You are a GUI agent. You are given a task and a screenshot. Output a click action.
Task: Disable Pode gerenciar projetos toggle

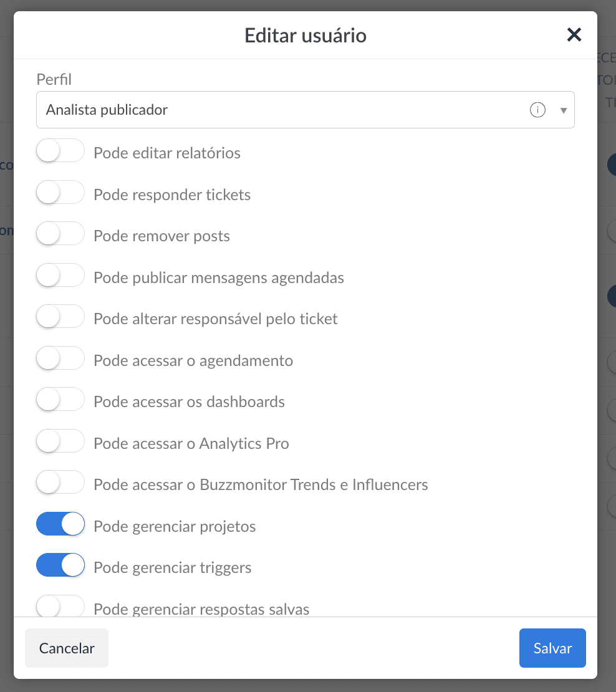click(x=60, y=526)
